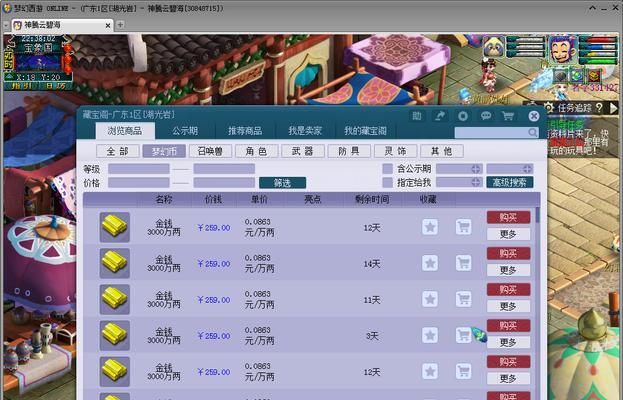Select the 灵饰 category filter
The image size is (623, 400).
(x=395, y=151)
